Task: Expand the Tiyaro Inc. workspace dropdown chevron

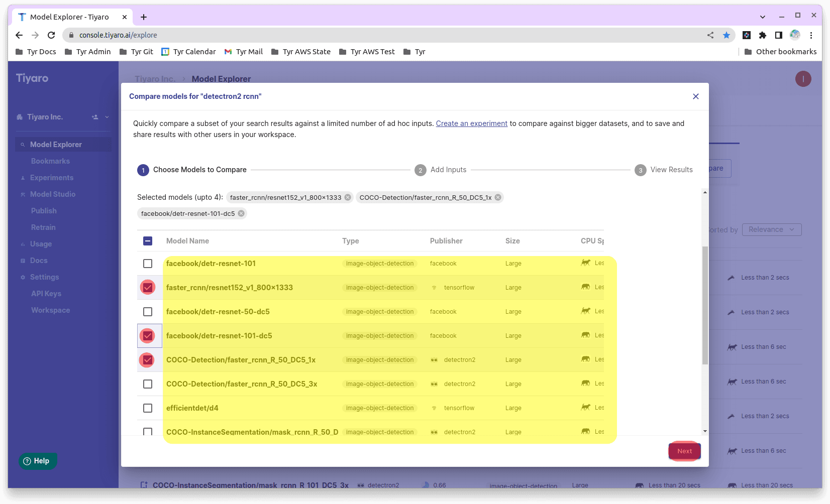Action: pos(107,117)
